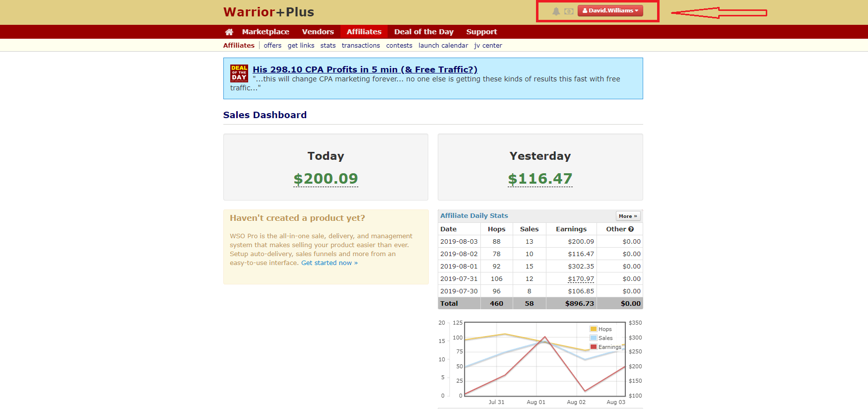Select the Affiliates menu tab
Viewport: 868px width, 409px height.
click(x=364, y=32)
